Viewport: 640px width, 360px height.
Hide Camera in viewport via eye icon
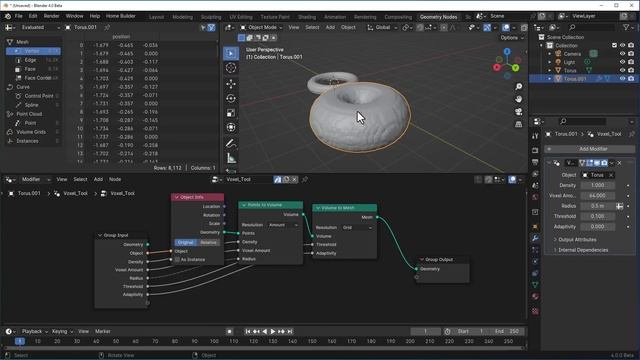[622, 54]
